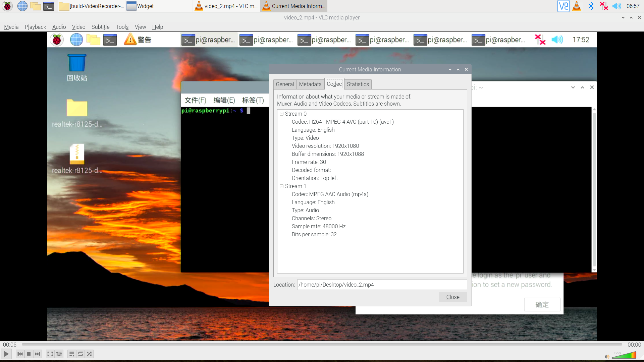Click Close in Media Information dialog
The width and height of the screenshot is (644, 362).
click(x=453, y=297)
